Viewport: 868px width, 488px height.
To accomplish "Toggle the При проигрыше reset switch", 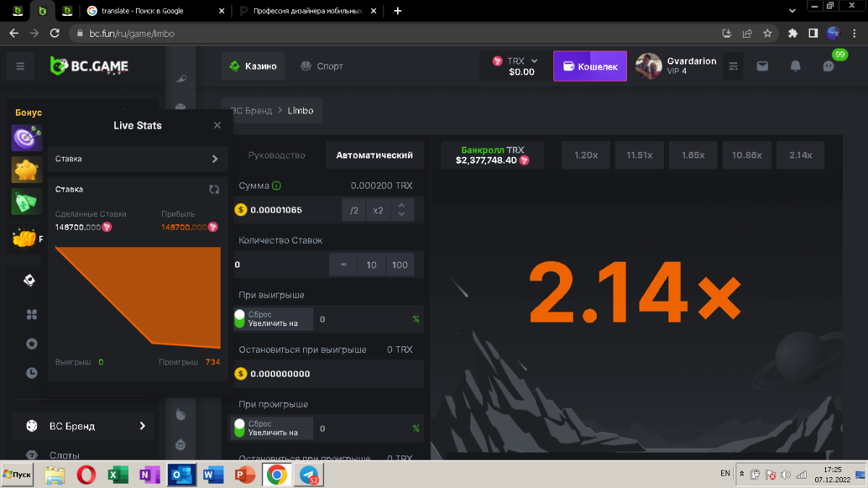I will pos(239,428).
